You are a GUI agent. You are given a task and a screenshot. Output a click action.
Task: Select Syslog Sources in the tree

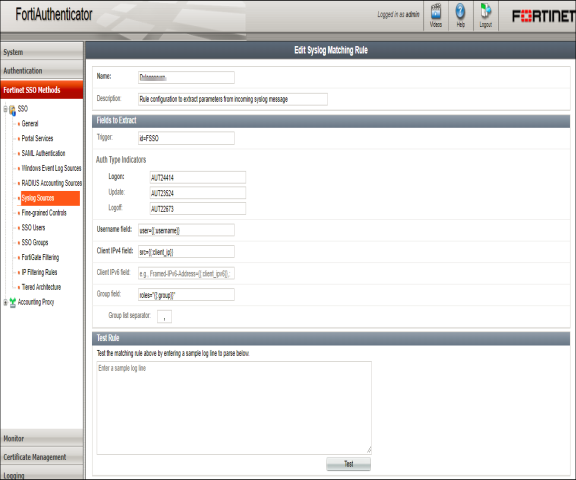[x=50, y=198]
